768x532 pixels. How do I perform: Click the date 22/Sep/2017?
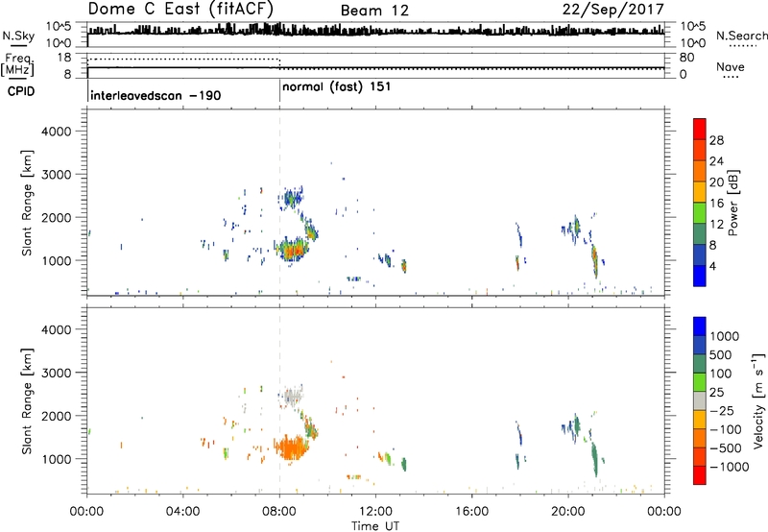click(x=612, y=10)
